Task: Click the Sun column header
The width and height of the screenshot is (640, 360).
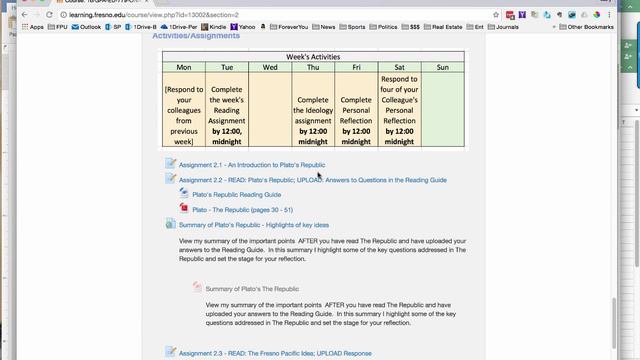Action: click(x=443, y=67)
